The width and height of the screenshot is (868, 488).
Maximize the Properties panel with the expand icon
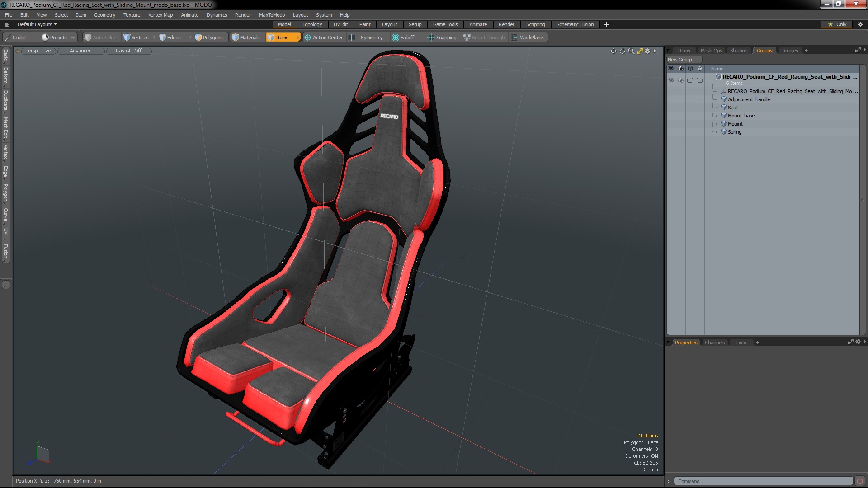tap(850, 342)
